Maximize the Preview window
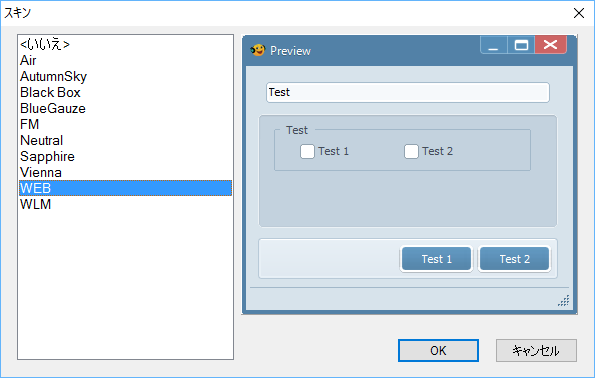The height and width of the screenshot is (378, 595). point(521,45)
